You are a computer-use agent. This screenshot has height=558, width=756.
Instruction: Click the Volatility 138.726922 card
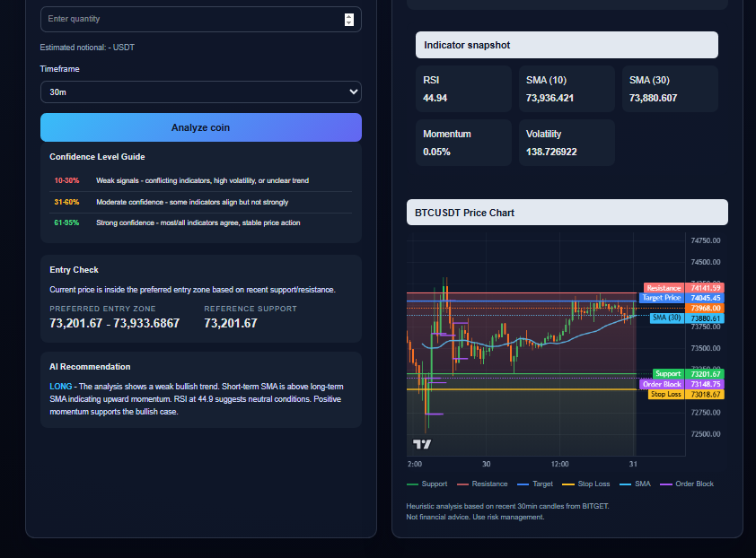pyautogui.click(x=567, y=143)
